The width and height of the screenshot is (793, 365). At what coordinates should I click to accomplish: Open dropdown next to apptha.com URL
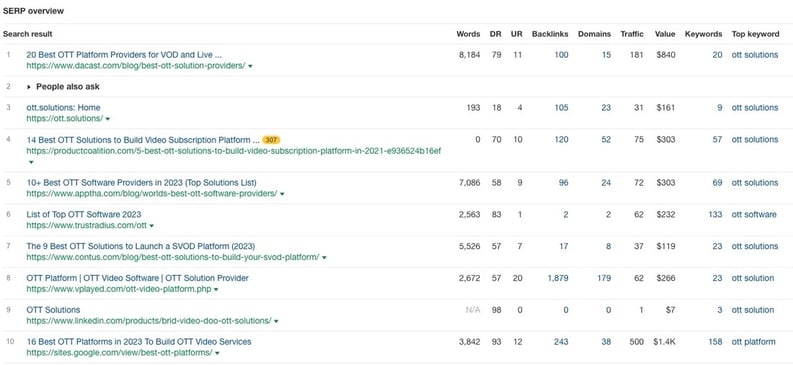coord(282,194)
